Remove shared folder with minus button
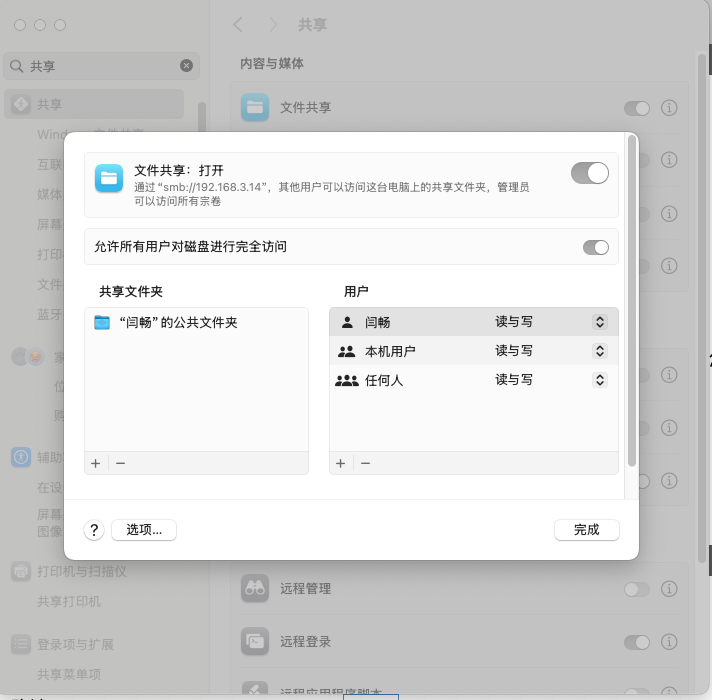712x700 pixels. click(x=120, y=463)
